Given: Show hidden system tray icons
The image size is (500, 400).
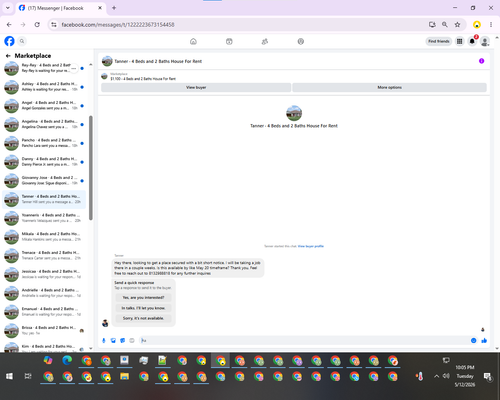Looking at the screenshot, I should pyautogui.click(x=436, y=376).
